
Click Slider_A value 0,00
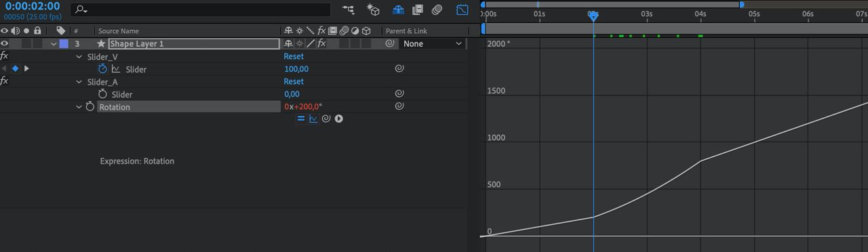point(292,93)
